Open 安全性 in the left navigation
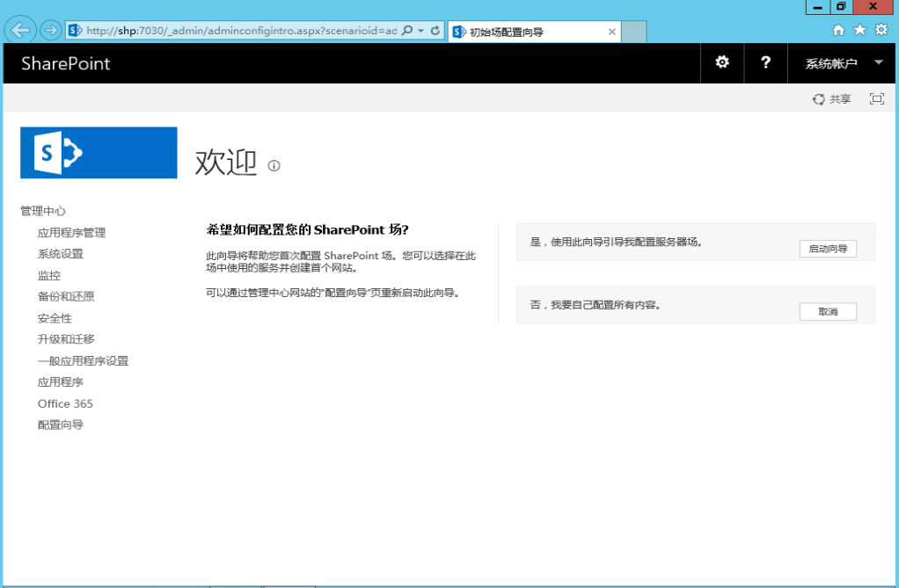The width and height of the screenshot is (899, 588). coord(55,318)
